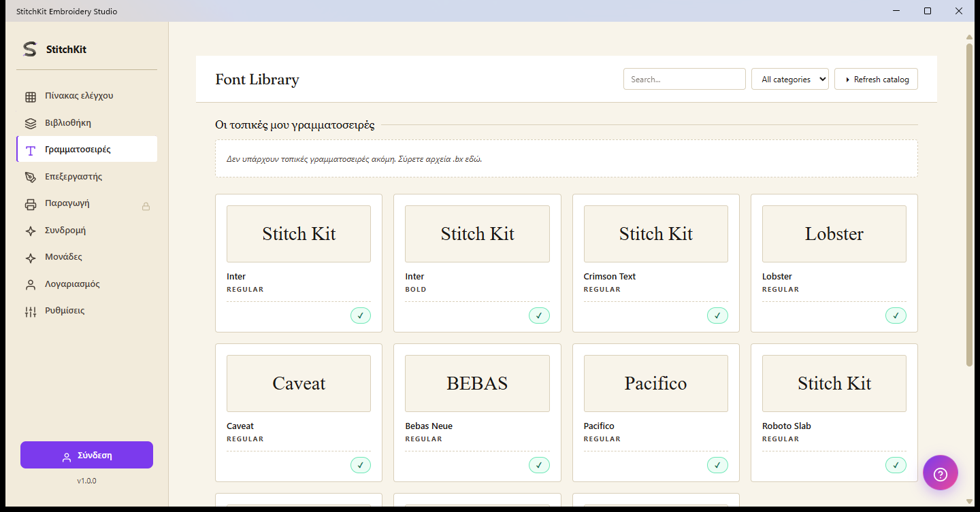Click the Roboto Slab font name

(787, 426)
